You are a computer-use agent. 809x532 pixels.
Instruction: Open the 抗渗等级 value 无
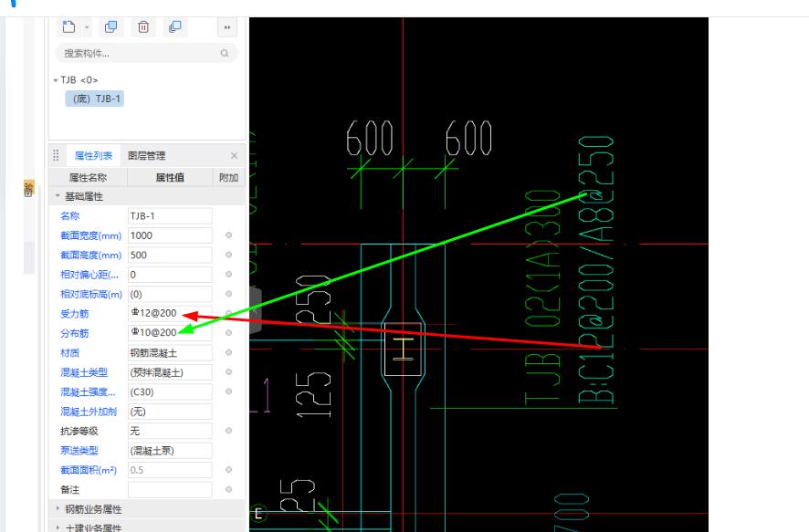(x=170, y=431)
